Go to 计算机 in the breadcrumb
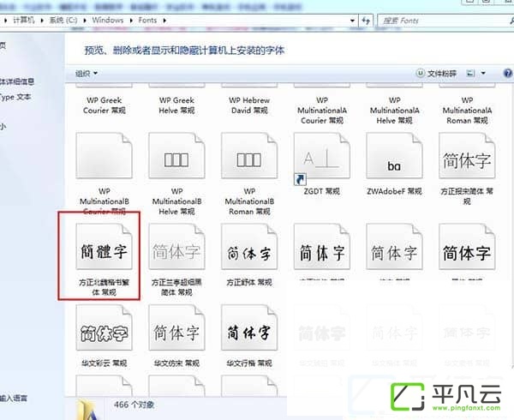The width and height of the screenshot is (514, 420). [x=24, y=21]
